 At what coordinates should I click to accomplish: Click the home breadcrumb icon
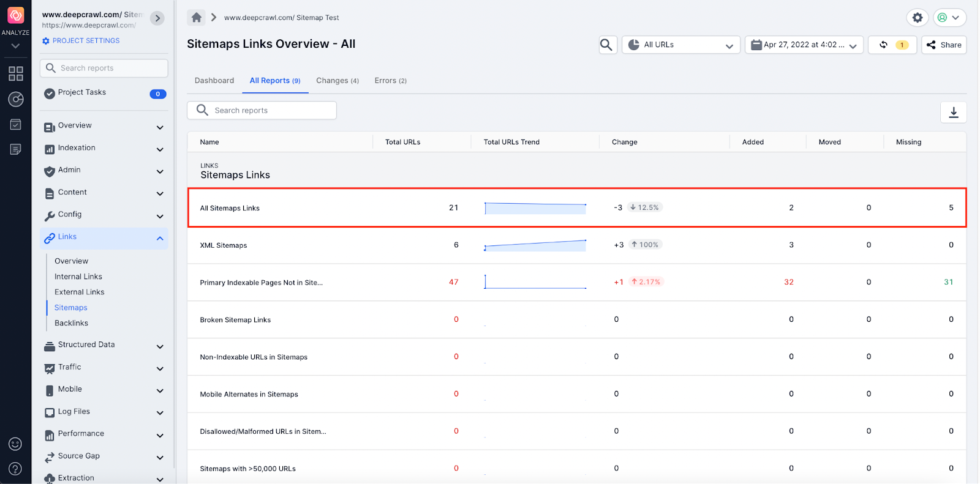tap(197, 18)
